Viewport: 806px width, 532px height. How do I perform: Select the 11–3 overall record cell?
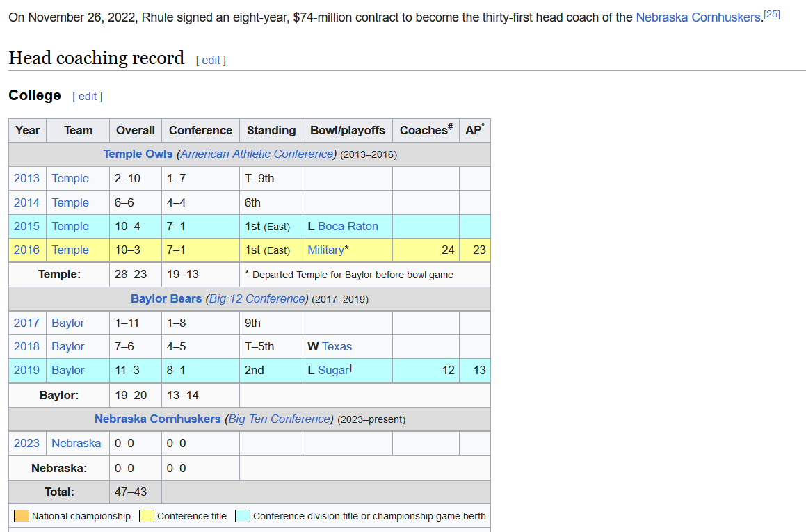click(x=135, y=370)
